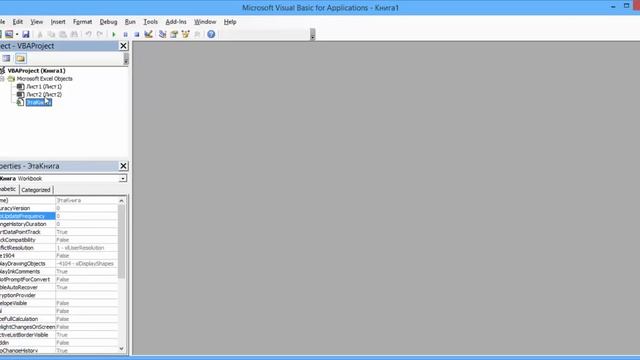The image size is (640, 360).
Task: Click the Copy toolbar icon
Action: [51, 34]
